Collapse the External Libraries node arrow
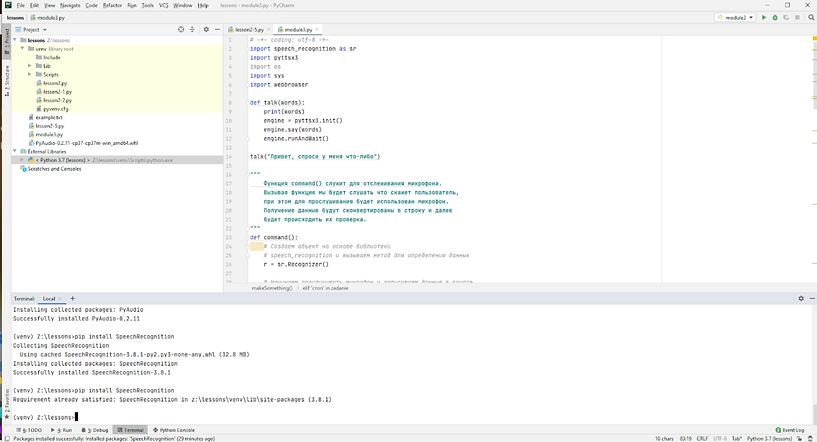Viewport: 817px width, 442px height. click(15, 151)
